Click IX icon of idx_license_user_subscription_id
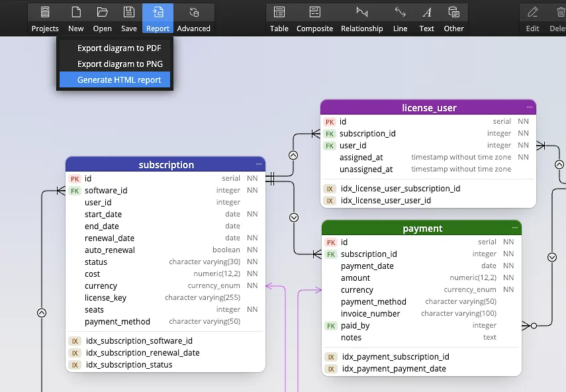566x392 pixels. click(x=330, y=189)
